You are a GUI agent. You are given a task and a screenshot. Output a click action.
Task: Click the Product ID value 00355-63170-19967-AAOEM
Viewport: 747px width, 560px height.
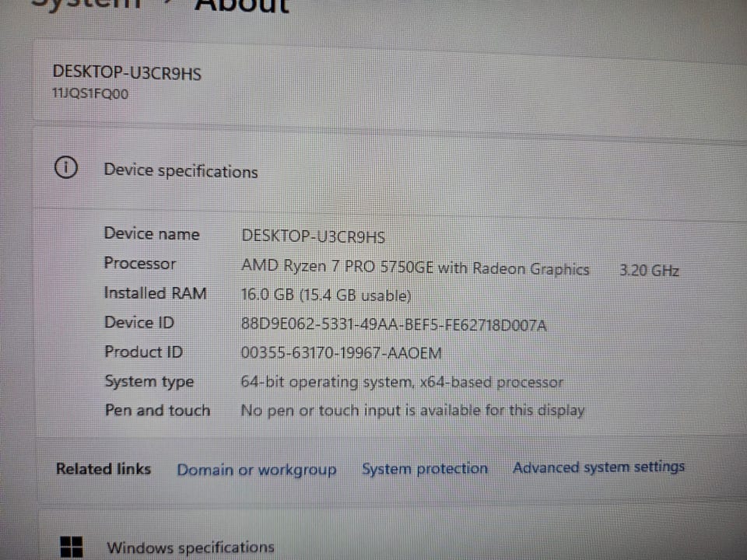pos(341,353)
